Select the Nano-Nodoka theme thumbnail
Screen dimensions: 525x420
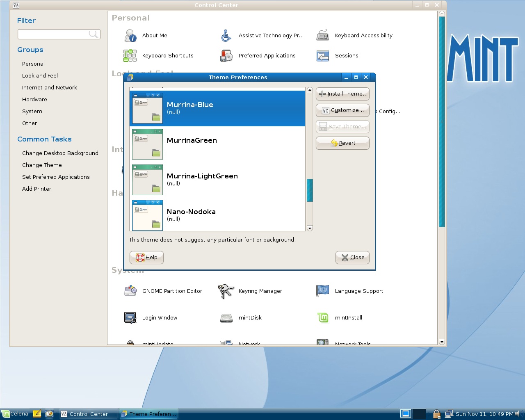click(x=147, y=215)
